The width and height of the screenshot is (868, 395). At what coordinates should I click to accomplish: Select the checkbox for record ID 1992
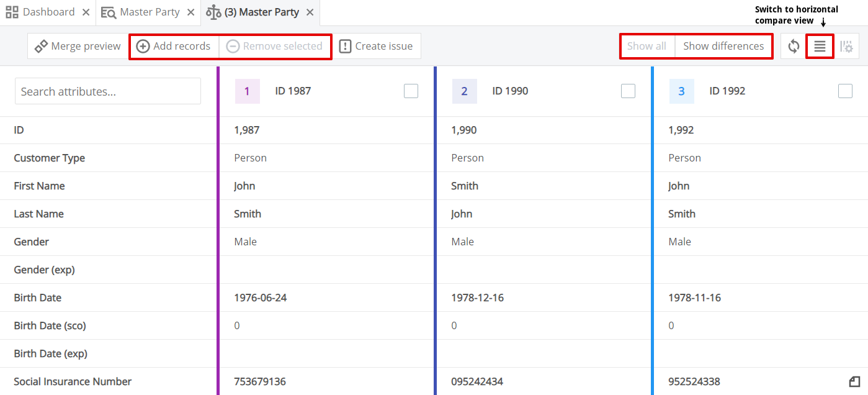coord(845,91)
